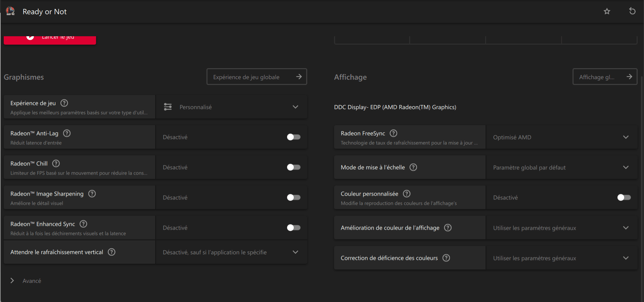Viewport: 644px width, 302px height.
Task: Go to Affichage global settings
Action: tap(605, 77)
